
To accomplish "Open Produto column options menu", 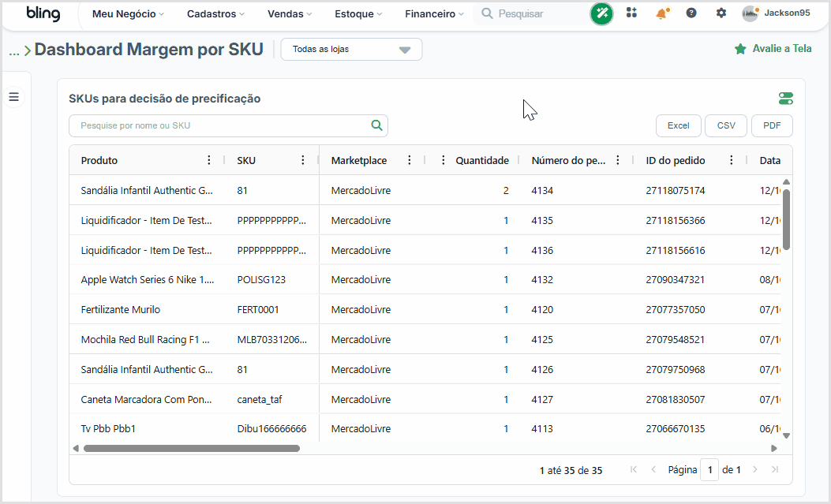I will tap(209, 160).
